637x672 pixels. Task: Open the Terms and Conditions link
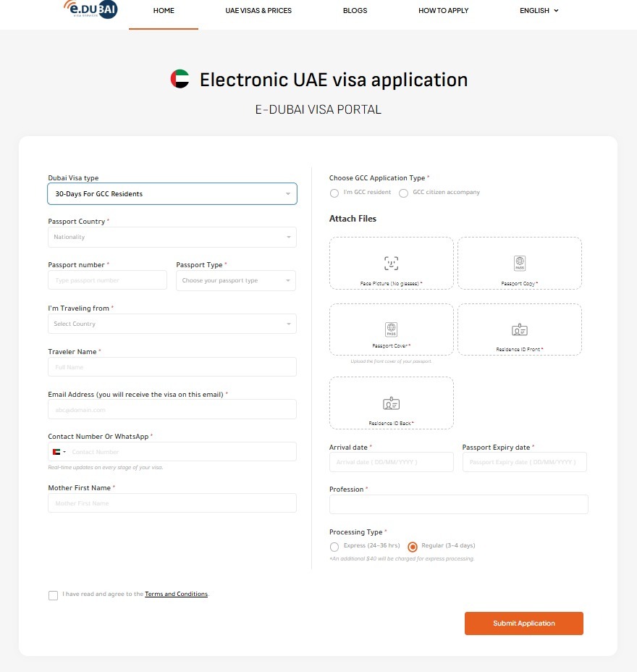tap(176, 594)
